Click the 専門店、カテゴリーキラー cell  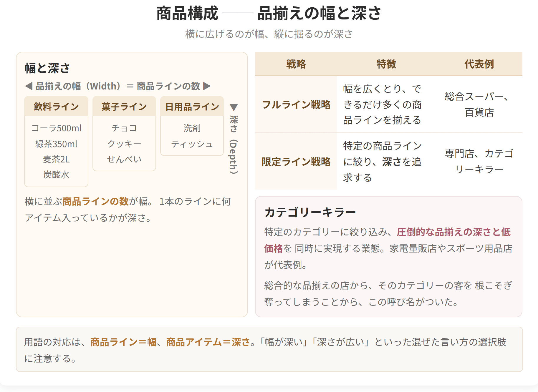pyautogui.click(x=479, y=161)
